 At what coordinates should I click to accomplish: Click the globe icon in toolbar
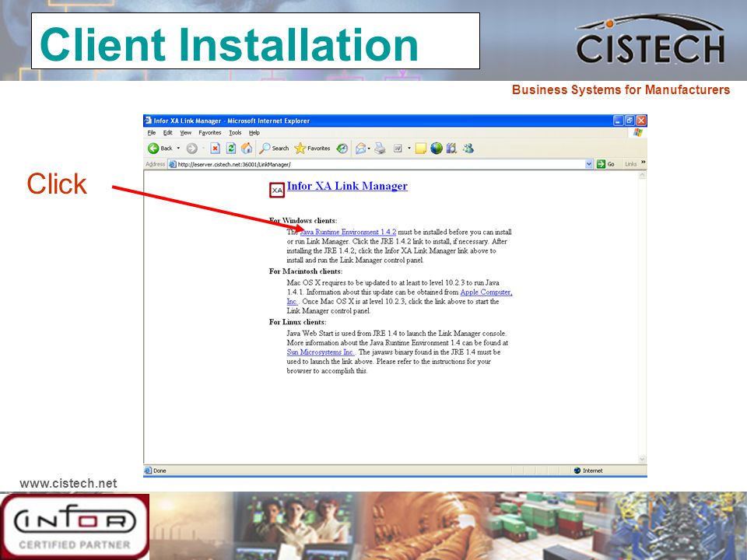point(437,149)
